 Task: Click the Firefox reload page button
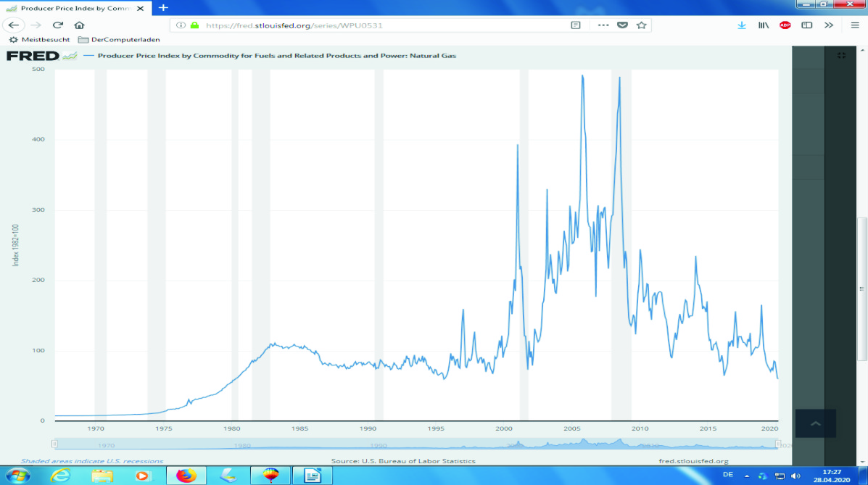58,25
